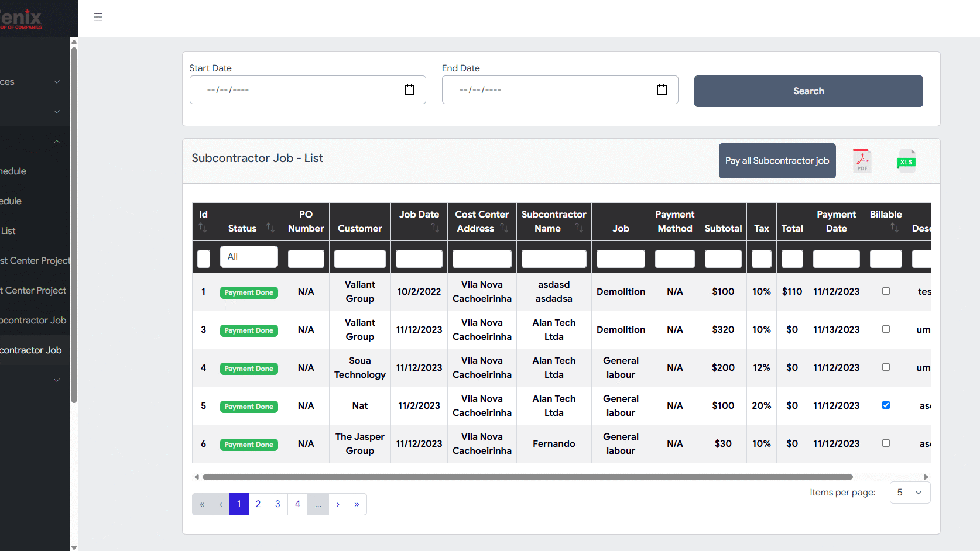This screenshot has height=551, width=980.
Task: Click 'Nat' customer cell
Action: [360, 406]
